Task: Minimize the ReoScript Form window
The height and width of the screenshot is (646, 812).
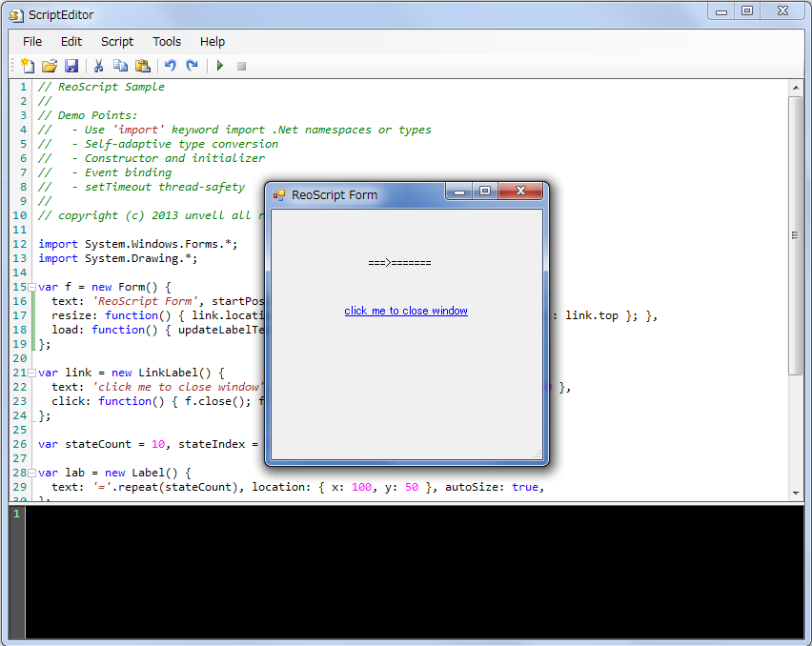Action: [x=458, y=192]
